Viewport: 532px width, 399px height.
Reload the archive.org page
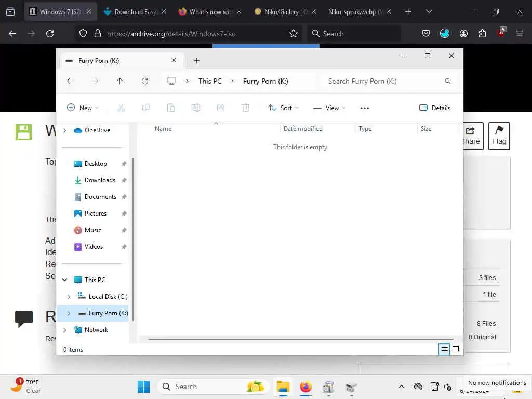(x=50, y=34)
